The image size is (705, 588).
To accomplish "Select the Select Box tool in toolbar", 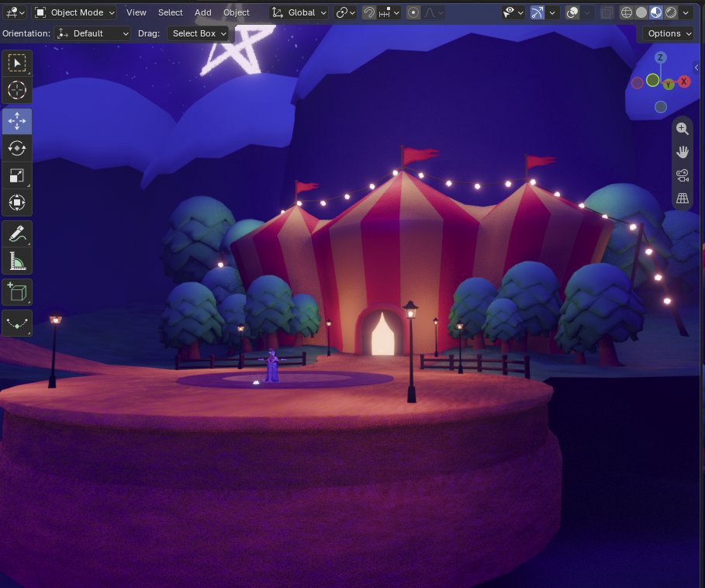I will point(17,64).
